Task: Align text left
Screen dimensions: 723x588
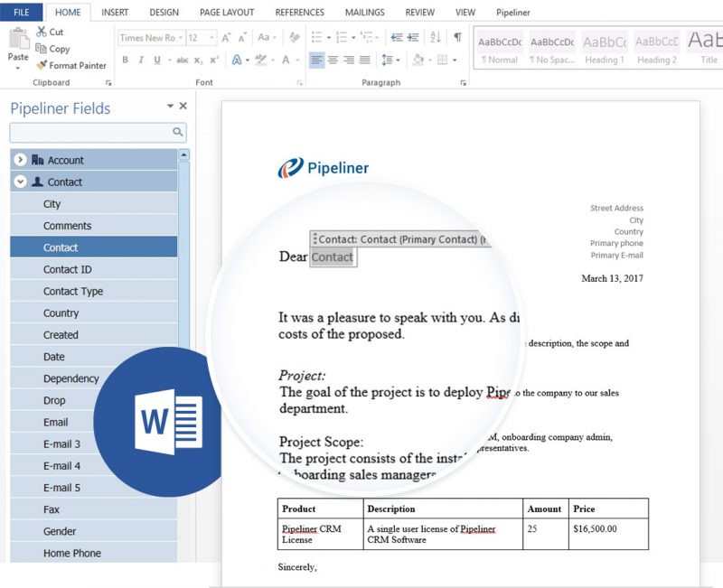Action: [317, 60]
